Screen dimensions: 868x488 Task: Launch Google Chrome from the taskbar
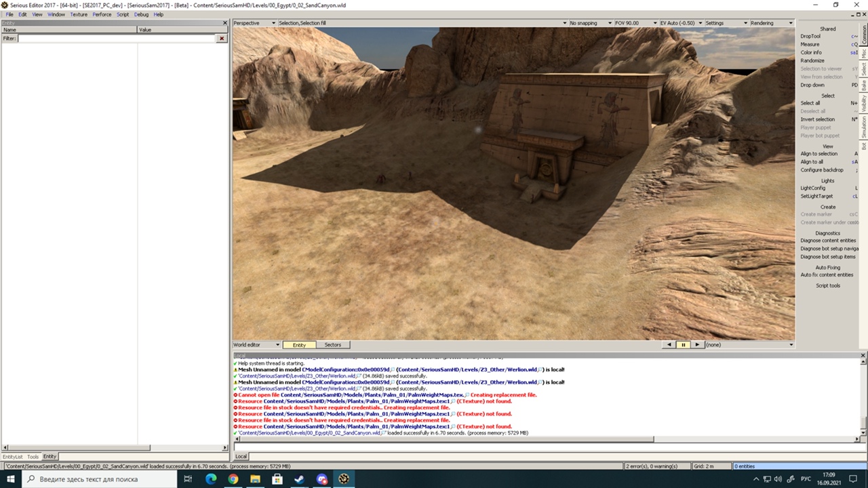coord(233,479)
